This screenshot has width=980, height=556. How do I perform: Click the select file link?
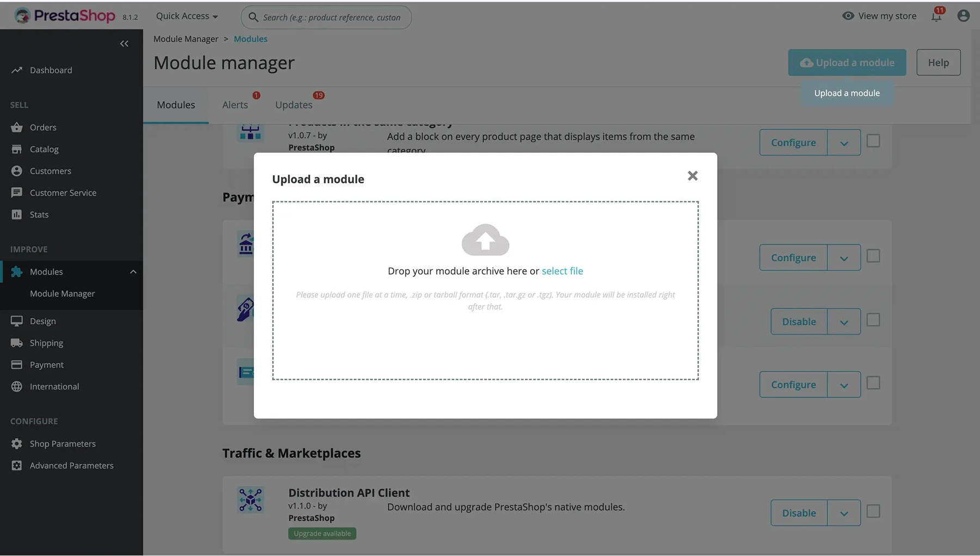point(562,271)
